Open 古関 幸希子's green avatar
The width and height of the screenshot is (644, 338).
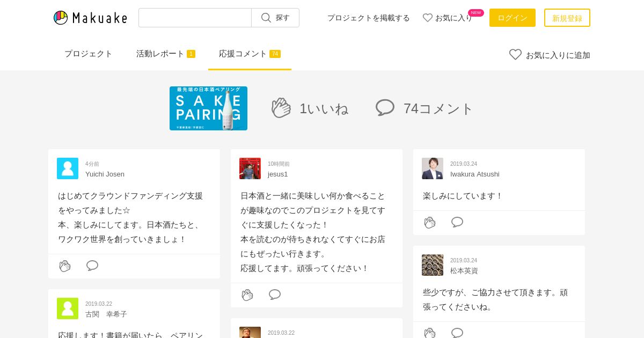pos(68,308)
